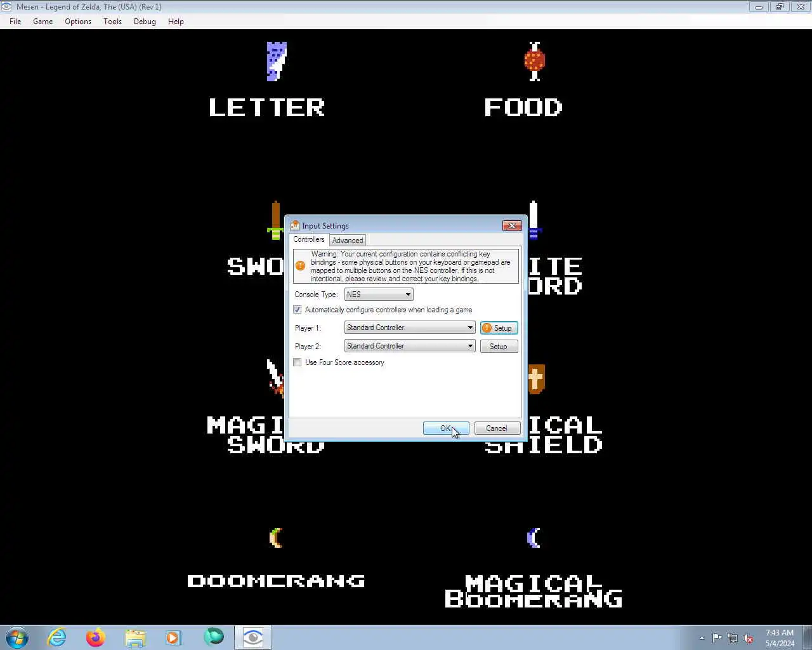Open the clock showing 7:43 AM

780,638
